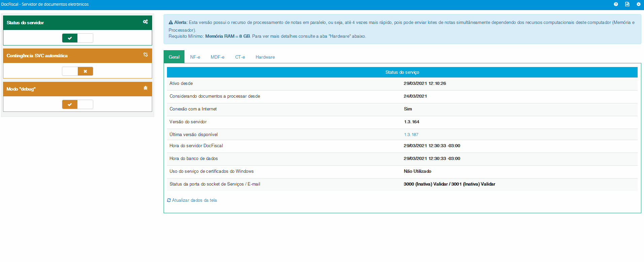Click the icon on Contingência SVC automática header

tap(145, 55)
